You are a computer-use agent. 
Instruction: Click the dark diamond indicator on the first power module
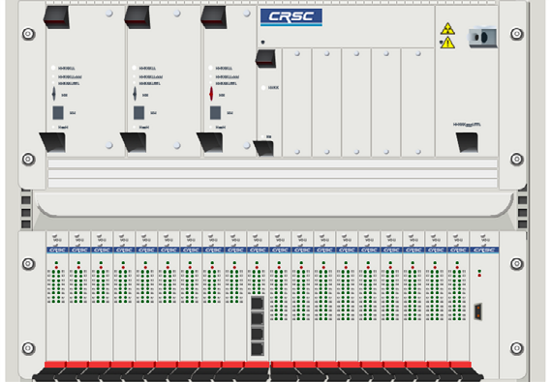pyautogui.click(x=54, y=94)
